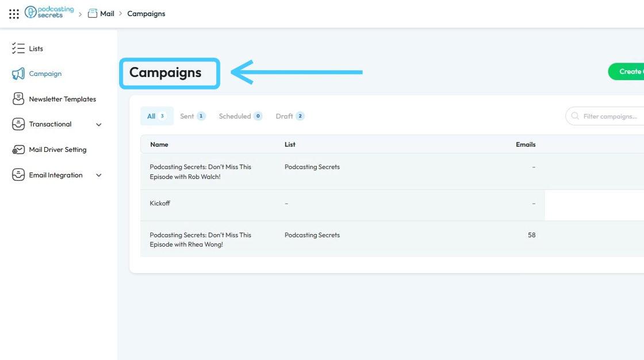Click the Newsletter Templates icon

coord(18,99)
